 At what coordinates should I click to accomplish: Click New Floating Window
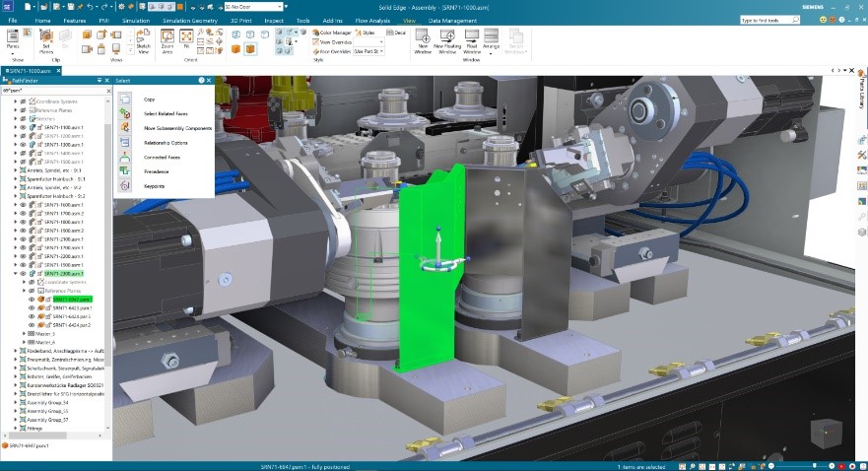(x=447, y=41)
